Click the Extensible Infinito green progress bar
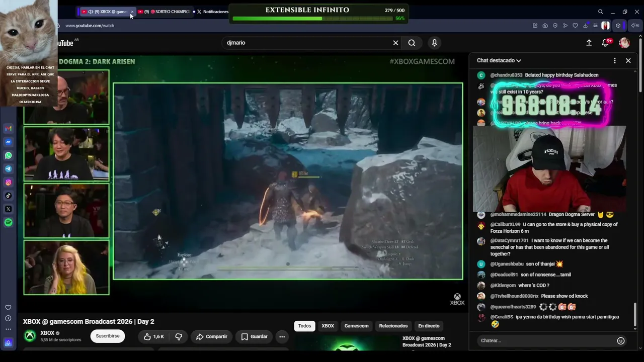 point(312,19)
